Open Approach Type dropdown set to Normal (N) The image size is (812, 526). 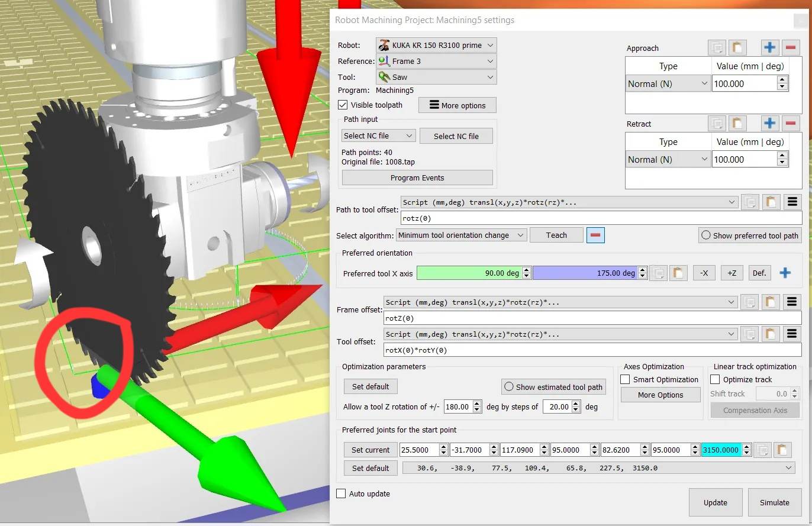coord(668,84)
